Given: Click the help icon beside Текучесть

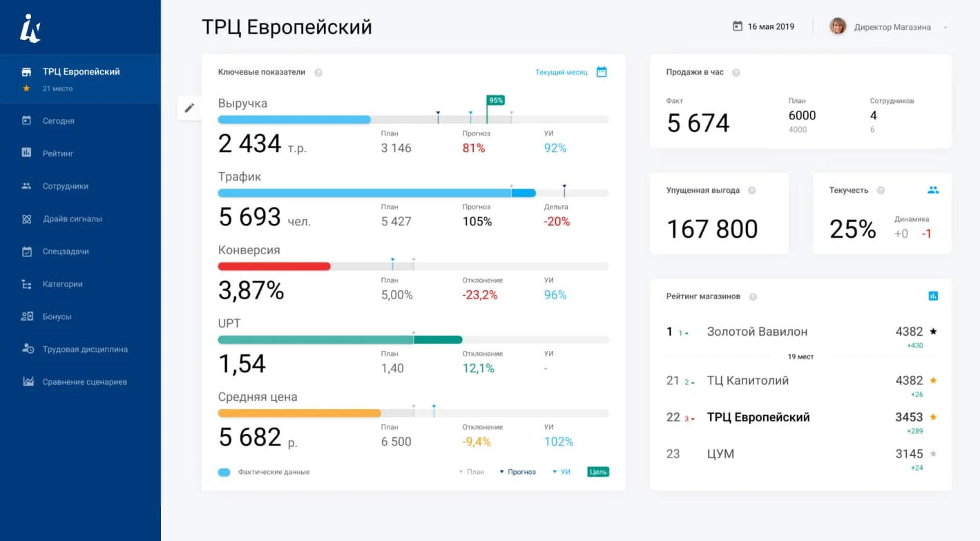Looking at the screenshot, I should (881, 191).
